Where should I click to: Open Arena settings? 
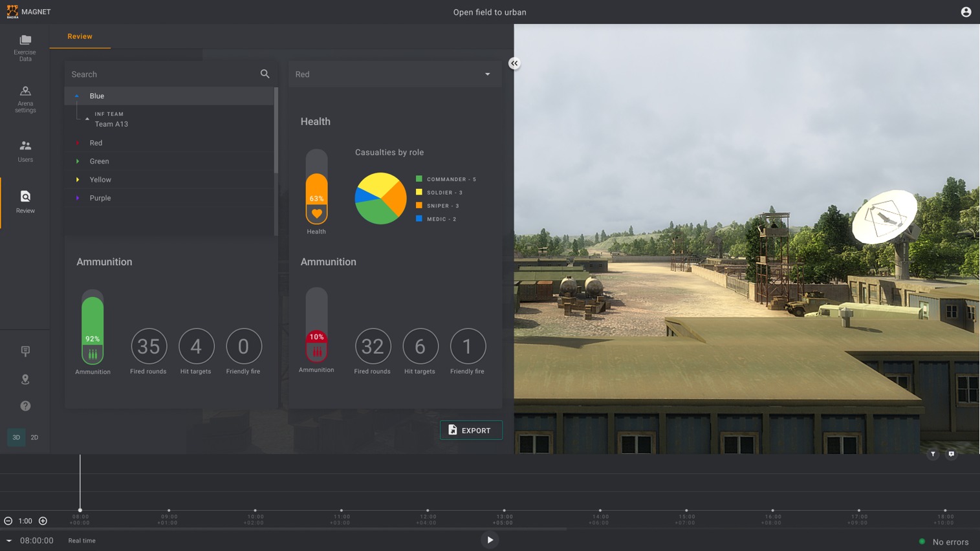25,96
